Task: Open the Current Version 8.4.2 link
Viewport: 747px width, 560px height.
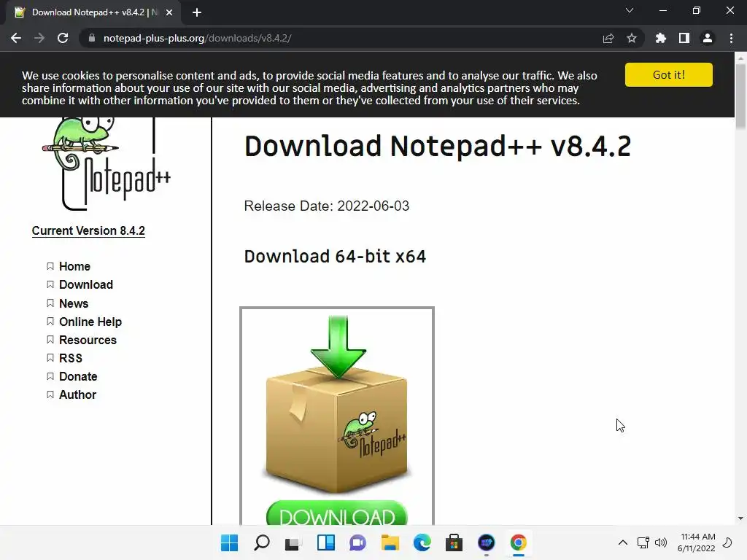Action: (88, 231)
